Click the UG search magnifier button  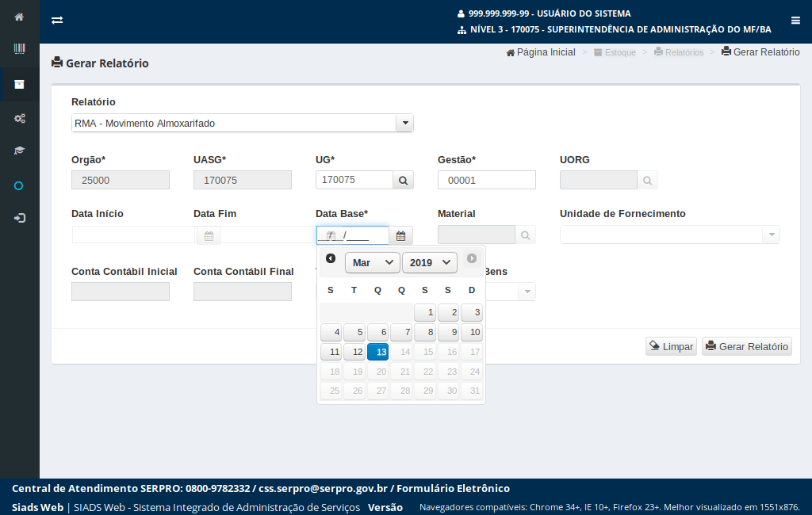click(403, 180)
